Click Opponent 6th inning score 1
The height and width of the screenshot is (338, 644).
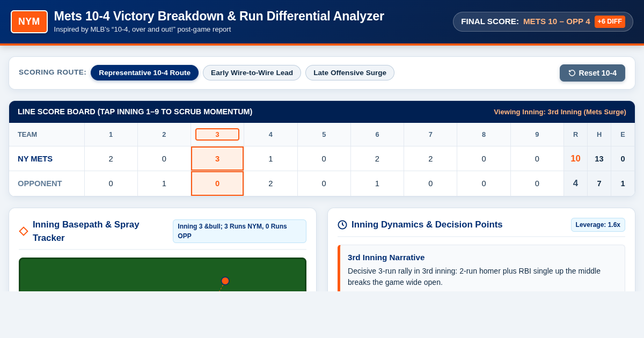[x=377, y=183]
